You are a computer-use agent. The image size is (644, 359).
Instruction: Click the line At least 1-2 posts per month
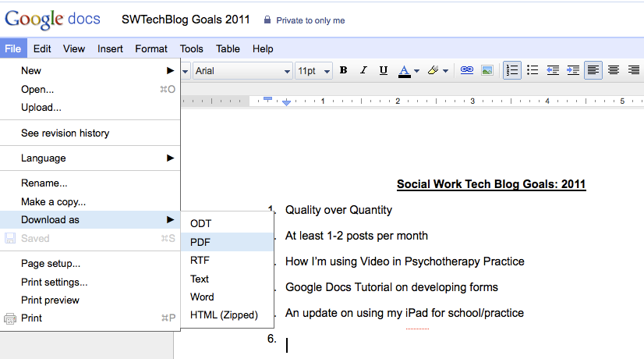(356, 236)
